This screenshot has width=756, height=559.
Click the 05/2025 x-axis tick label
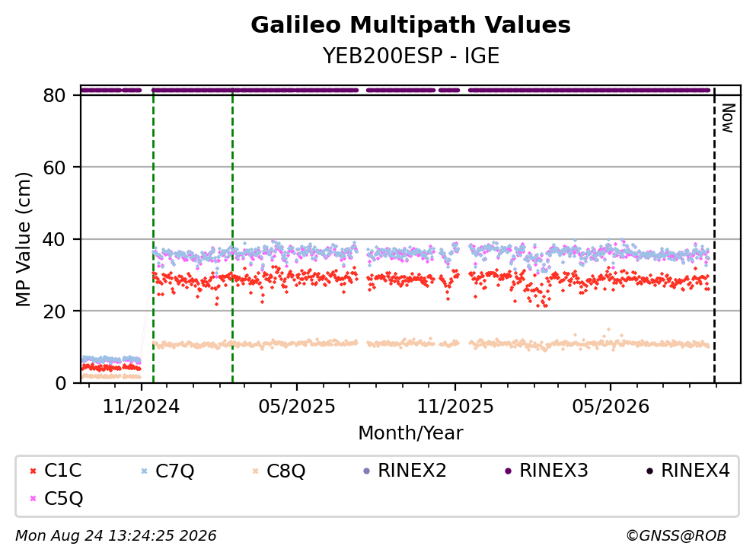(x=296, y=407)
